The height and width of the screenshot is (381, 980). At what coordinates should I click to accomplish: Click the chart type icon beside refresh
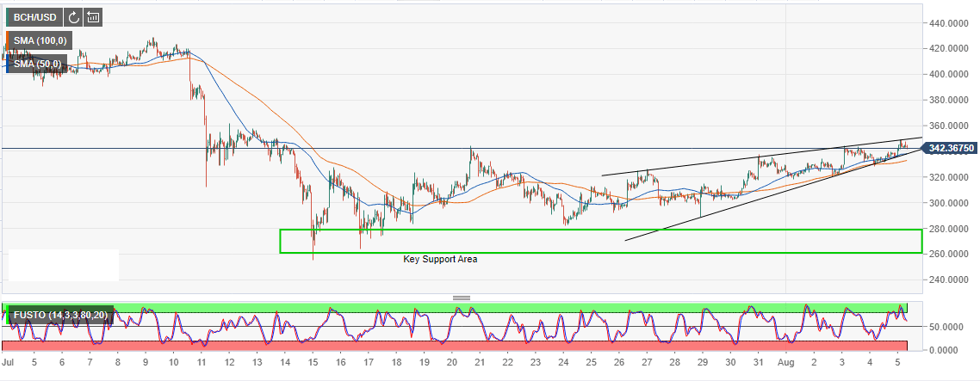[x=93, y=16]
